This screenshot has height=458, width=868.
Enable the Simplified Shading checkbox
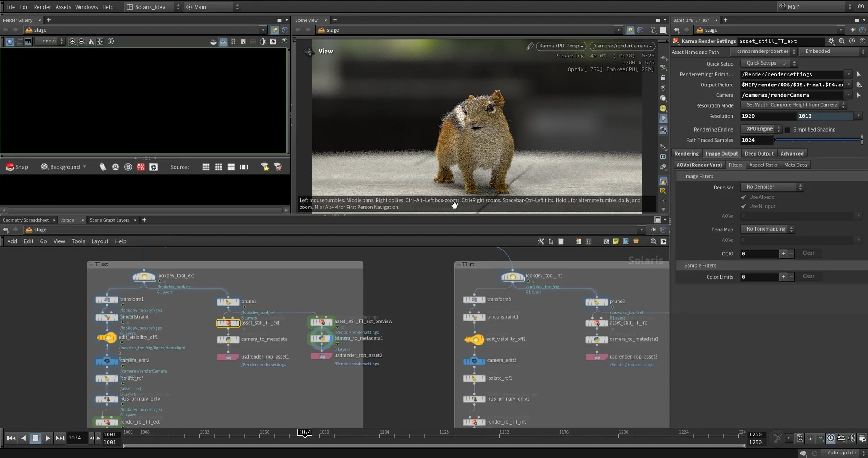pyautogui.click(x=787, y=130)
